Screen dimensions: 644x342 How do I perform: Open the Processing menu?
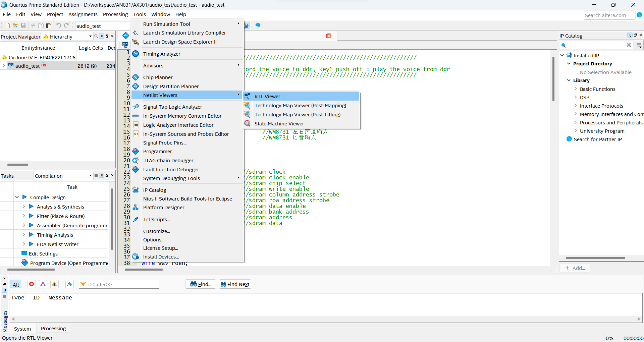pos(115,14)
